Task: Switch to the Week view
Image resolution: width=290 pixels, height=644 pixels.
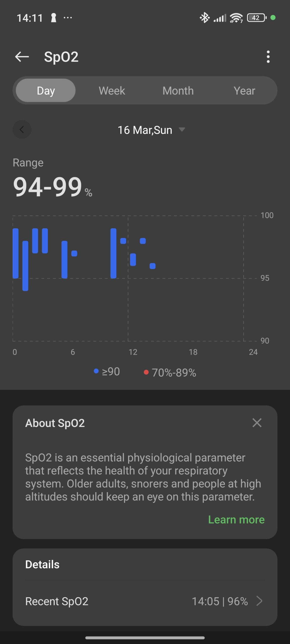Action: [x=112, y=91]
